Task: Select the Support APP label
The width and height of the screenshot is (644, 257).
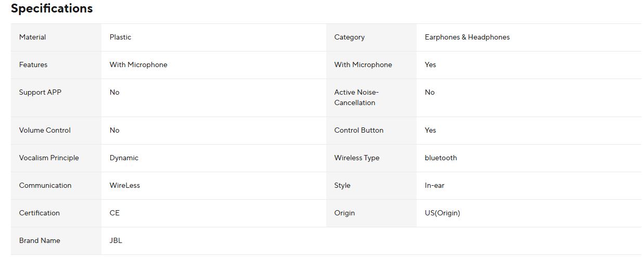Action: 40,93
